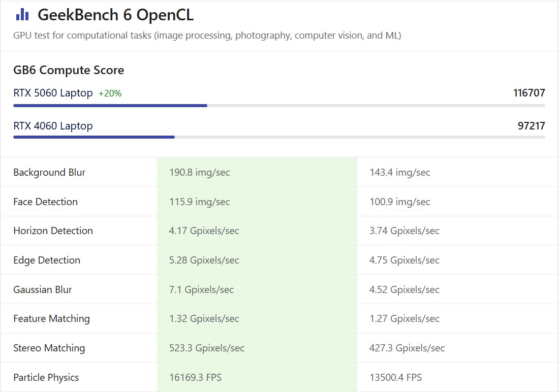The height and width of the screenshot is (392, 559).
Task: Click the Edge Detection row label
Action: tap(47, 260)
